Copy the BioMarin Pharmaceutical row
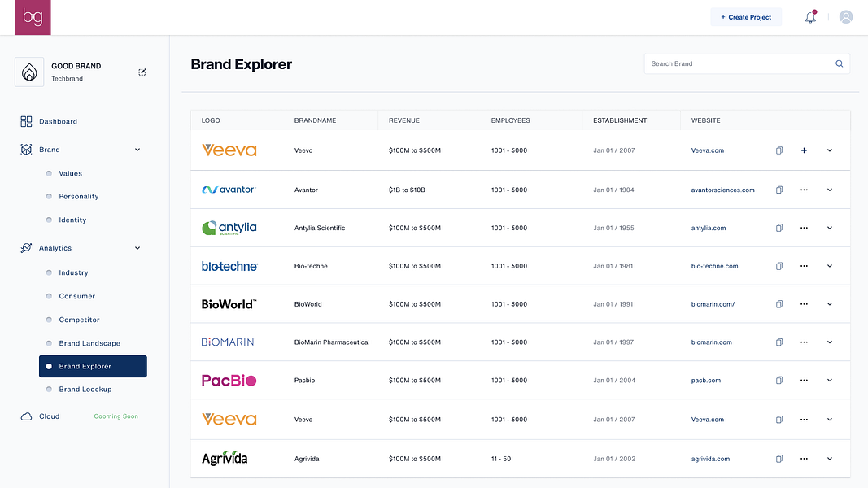Screen dimensions: 868x488 779,342
